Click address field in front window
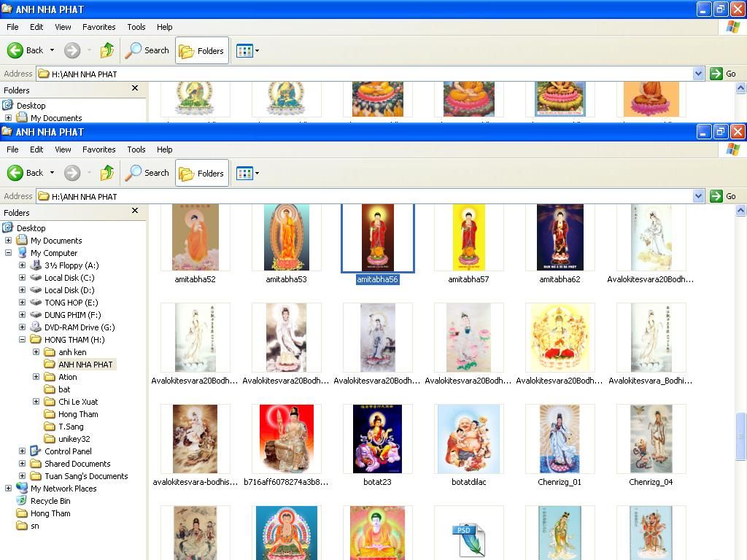The width and height of the screenshot is (747, 560). coord(365,196)
